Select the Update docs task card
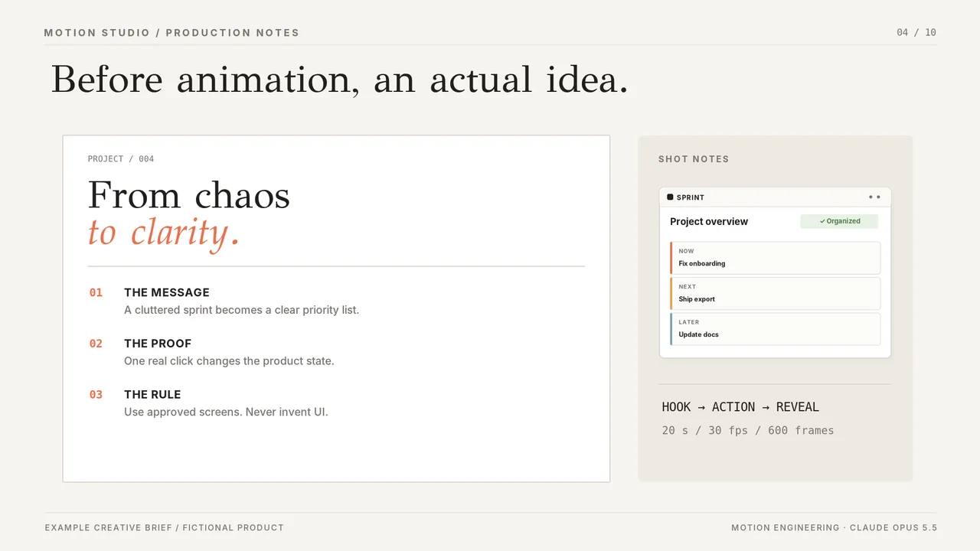The width and height of the screenshot is (980, 551). point(775,329)
